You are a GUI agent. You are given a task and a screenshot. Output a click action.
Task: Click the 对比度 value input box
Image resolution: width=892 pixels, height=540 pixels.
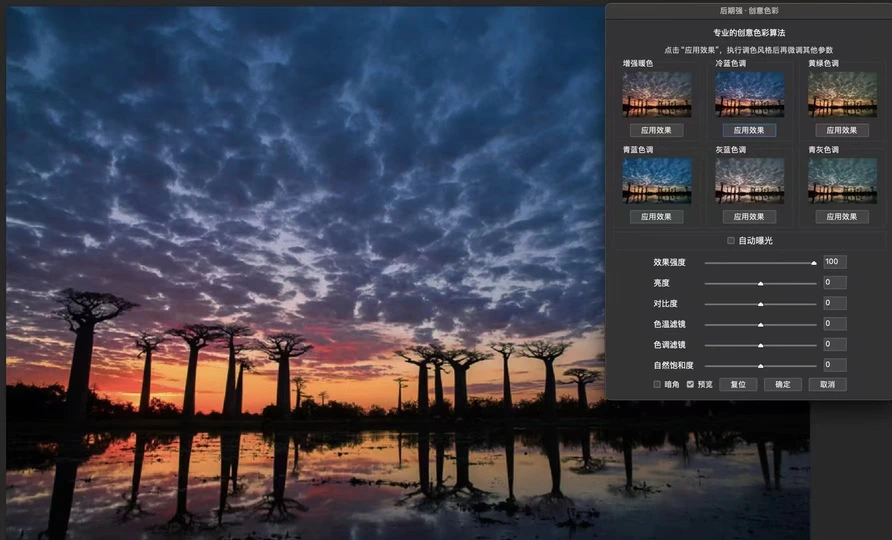pyautogui.click(x=834, y=303)
